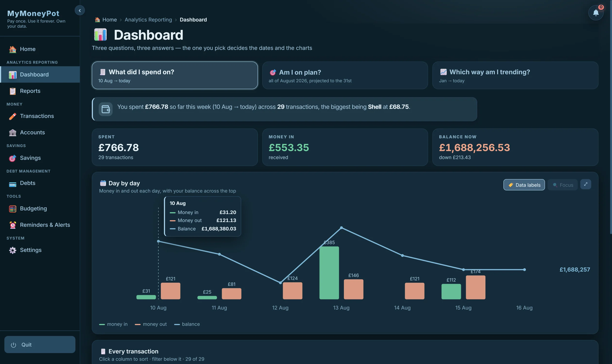Select the 'What did I spend on?' card

click(175, 75)
